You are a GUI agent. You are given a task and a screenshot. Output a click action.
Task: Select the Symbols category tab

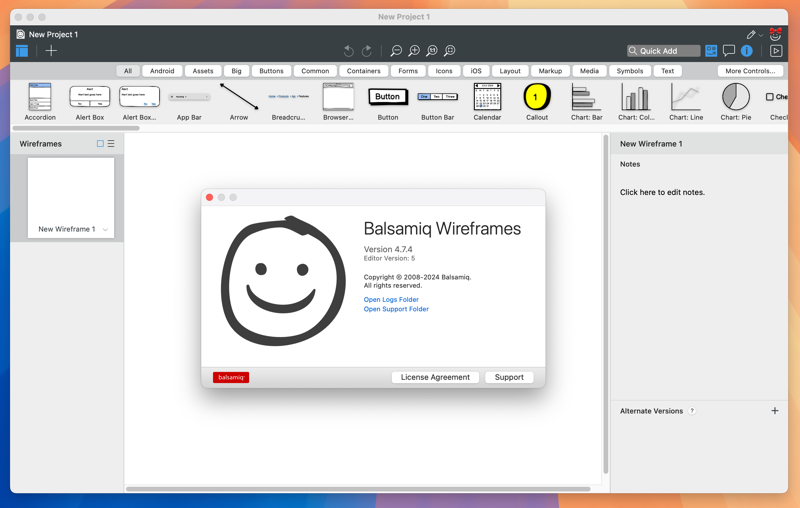tap(630, 71)
